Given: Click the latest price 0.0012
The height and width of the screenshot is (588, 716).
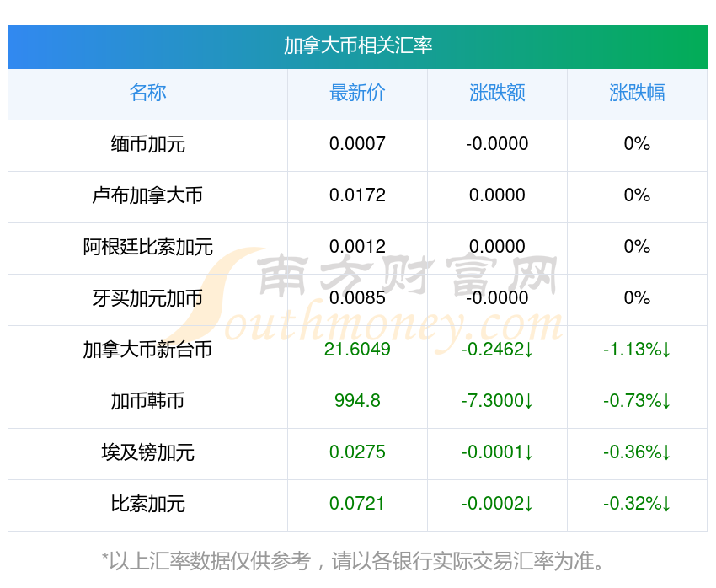Looking at the screenshot, I should [x=357, y=247].
